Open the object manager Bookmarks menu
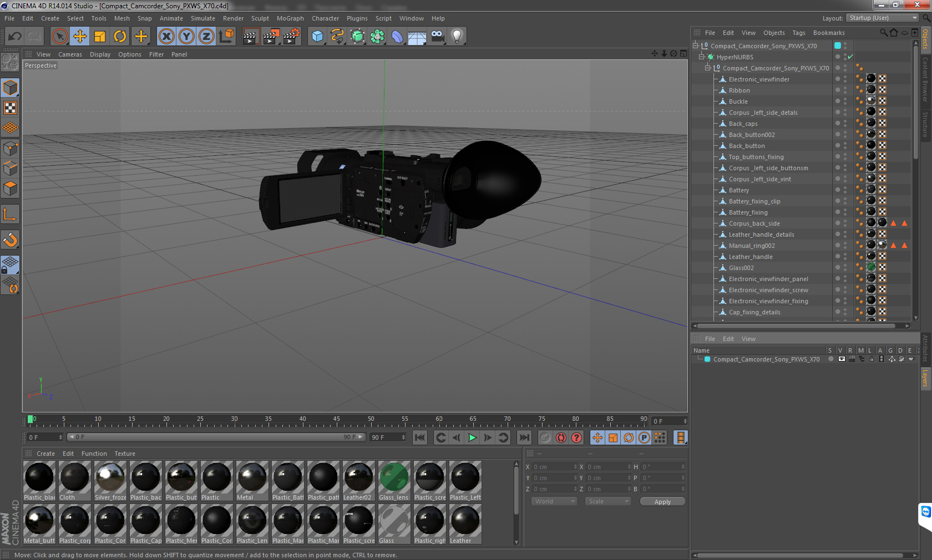932x560 pixels. coord(829,33)
